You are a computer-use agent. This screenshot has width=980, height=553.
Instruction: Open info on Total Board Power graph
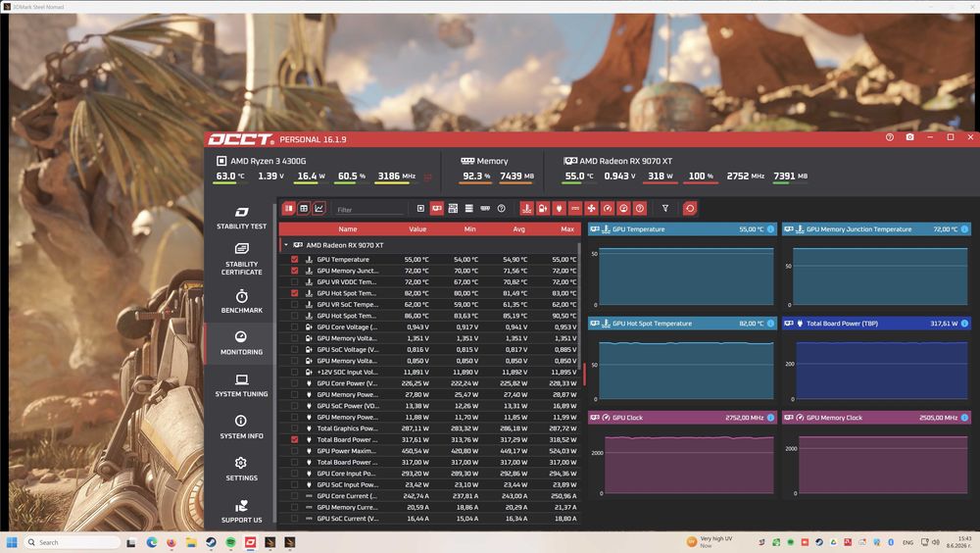point(964,324)
